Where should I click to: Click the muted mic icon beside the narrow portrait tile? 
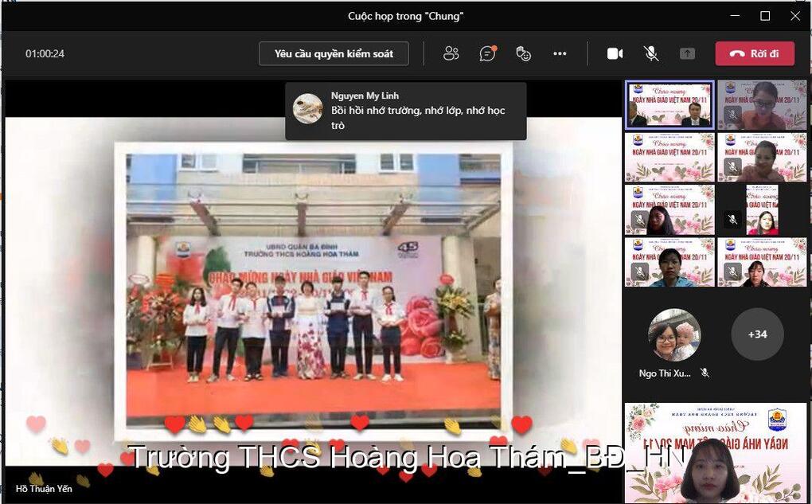732,219
